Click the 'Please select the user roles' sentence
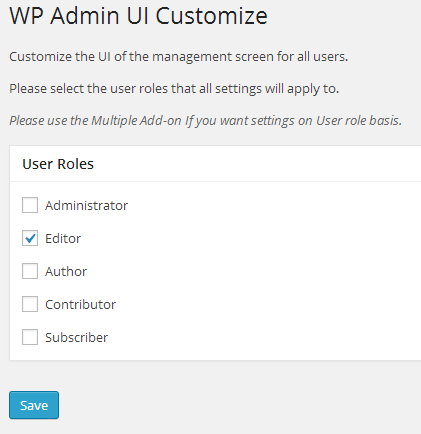 (x=174, y=89)
